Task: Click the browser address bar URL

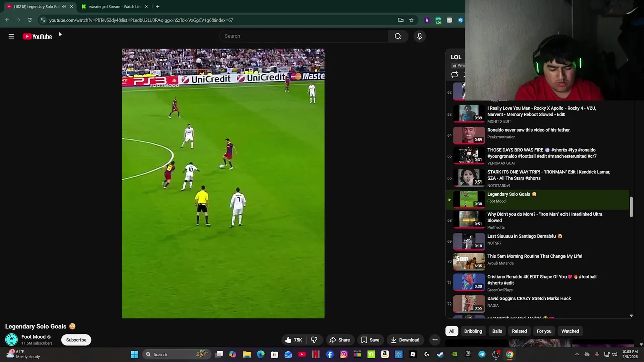Action: click(x=141, y=20)
